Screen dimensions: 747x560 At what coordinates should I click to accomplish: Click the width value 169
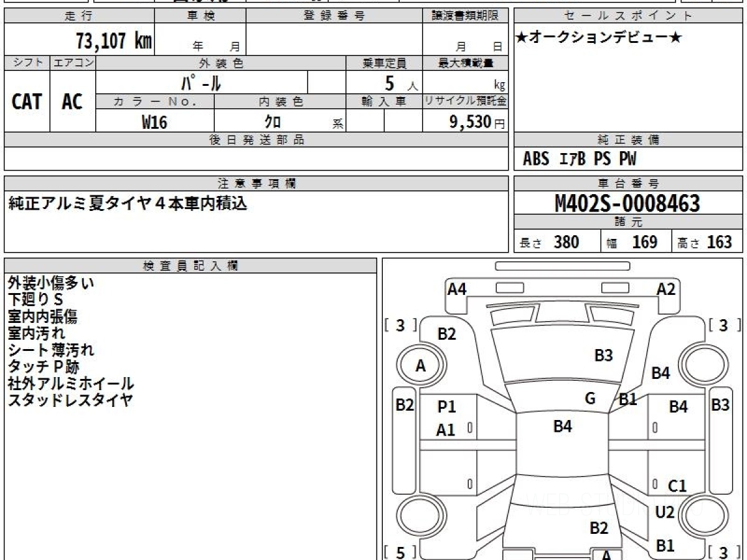pos(645,242)
